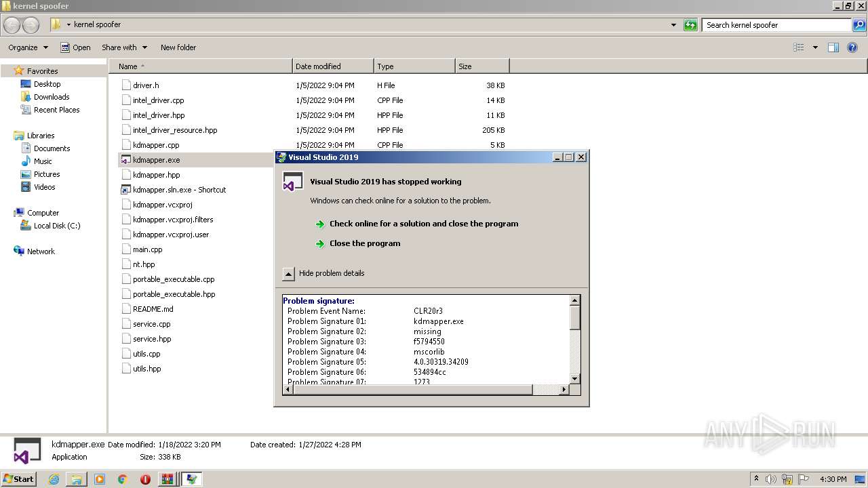The width and height of the screenshot is (868, 488).
Task: Open the Share with dropdown
Action: point(124,47)
